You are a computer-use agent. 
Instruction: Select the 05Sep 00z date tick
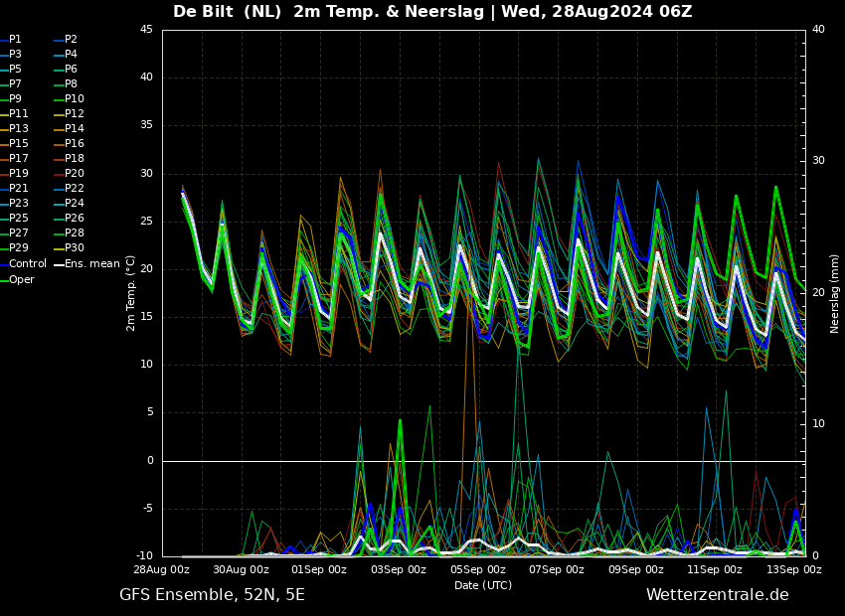(x=478, y=569)
